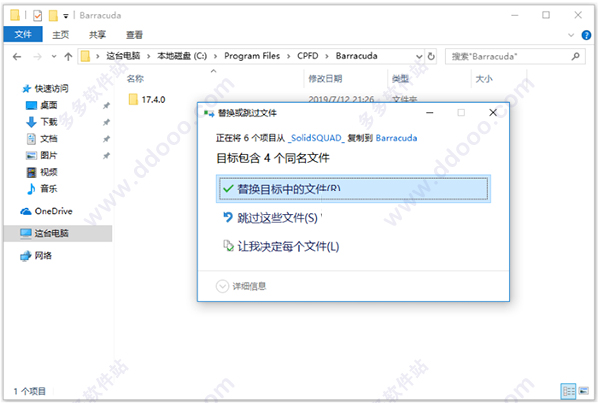This screenshot has height=403, width=600.
Task: Select 快速访问 in navigation pane
Action: pos(46,89)
